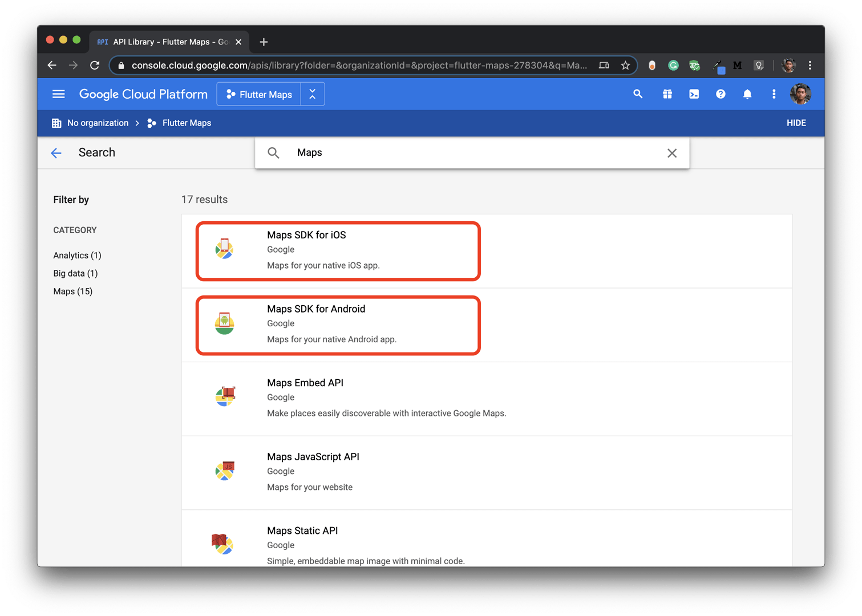The image size is (862, 616).
Task: Click the Google Cloud Platform logo text
Action: (143, 94)
